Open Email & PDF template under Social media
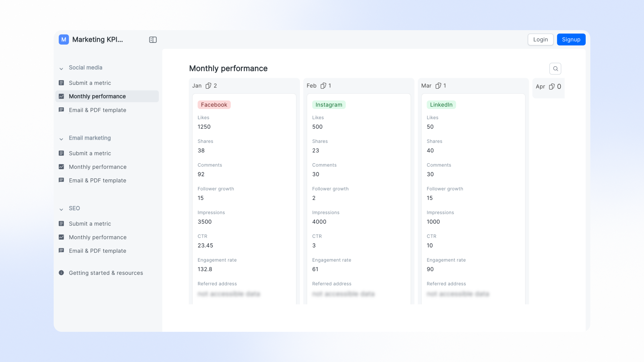 tap(107, 110)
